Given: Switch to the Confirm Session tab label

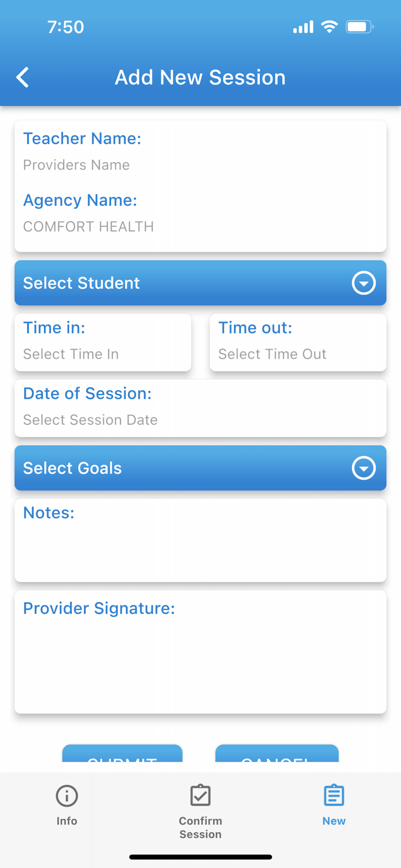Looking at the screenshot, I should coord(200,827).
